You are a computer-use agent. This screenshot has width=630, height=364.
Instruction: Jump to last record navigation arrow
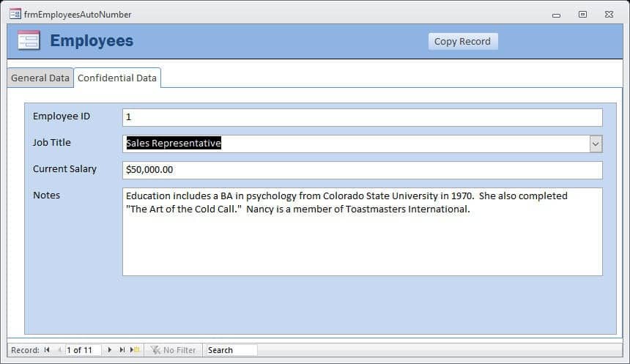pos(122,350)
